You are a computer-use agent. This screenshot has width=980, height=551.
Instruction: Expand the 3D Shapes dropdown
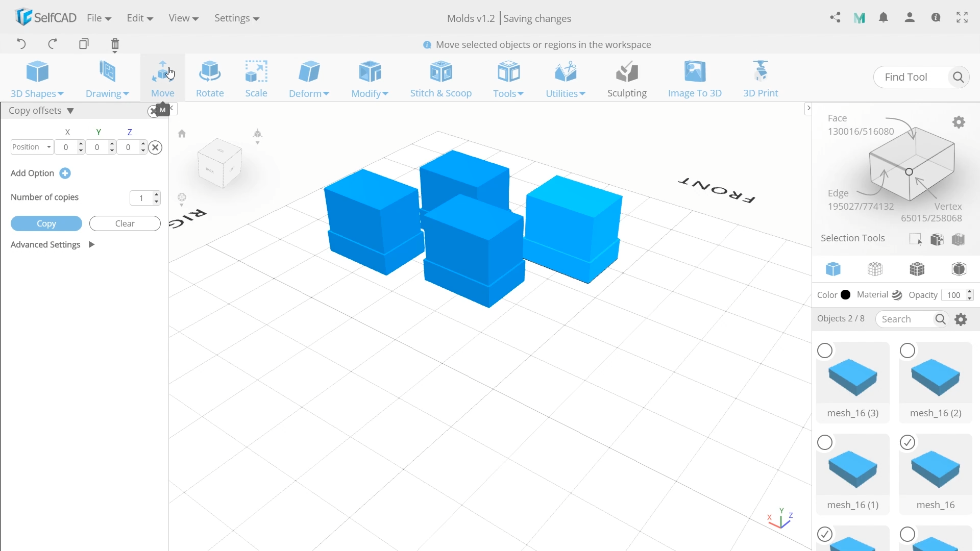pos(37,93)
